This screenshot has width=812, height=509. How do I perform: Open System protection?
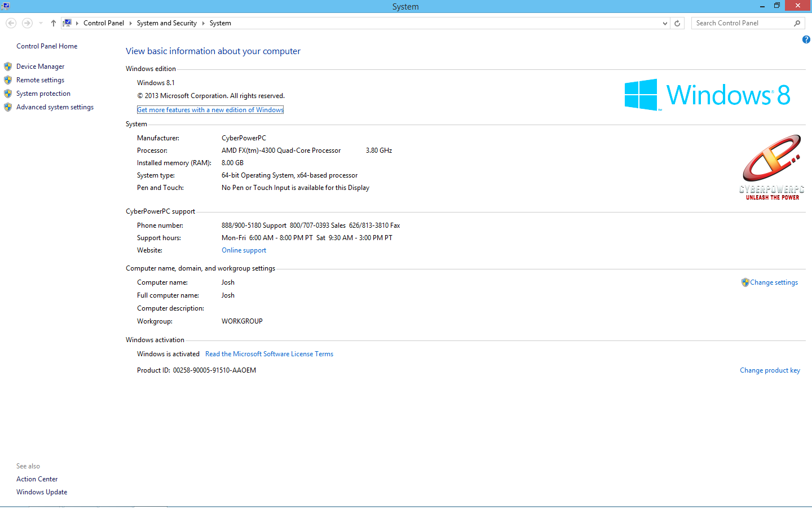tap(43, 94)
